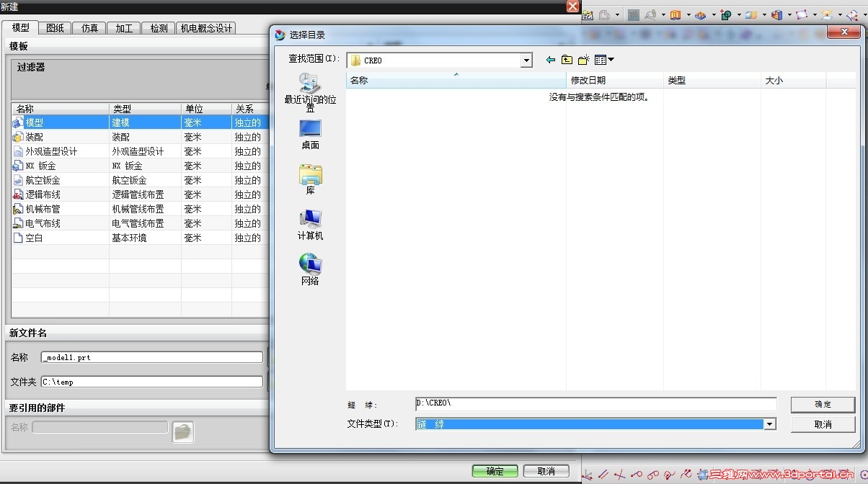Click the orange extrude feature icon
The width and height of the screenshot is (868, 484).
pyautogui.click(x=676, y=15)
